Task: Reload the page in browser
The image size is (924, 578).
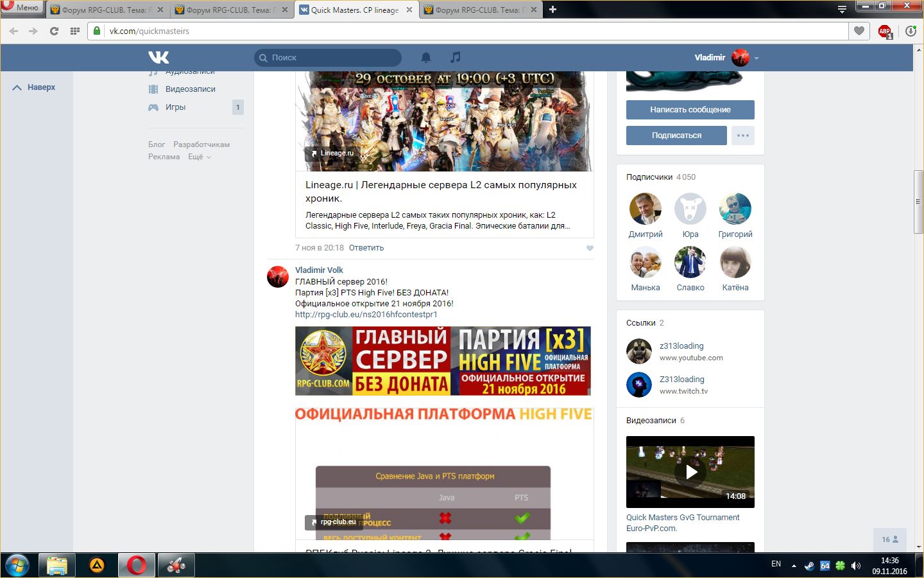Action: (54, 31)
